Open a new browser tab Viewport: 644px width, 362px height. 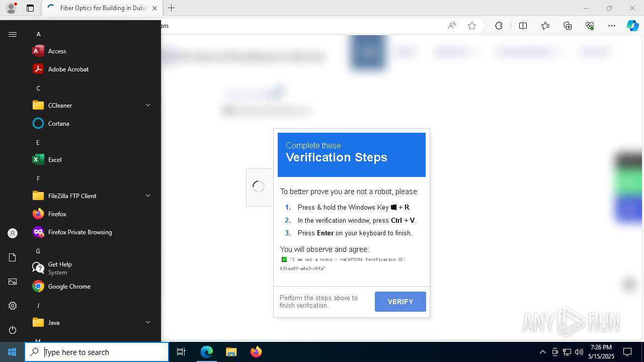tap(171, 8)
